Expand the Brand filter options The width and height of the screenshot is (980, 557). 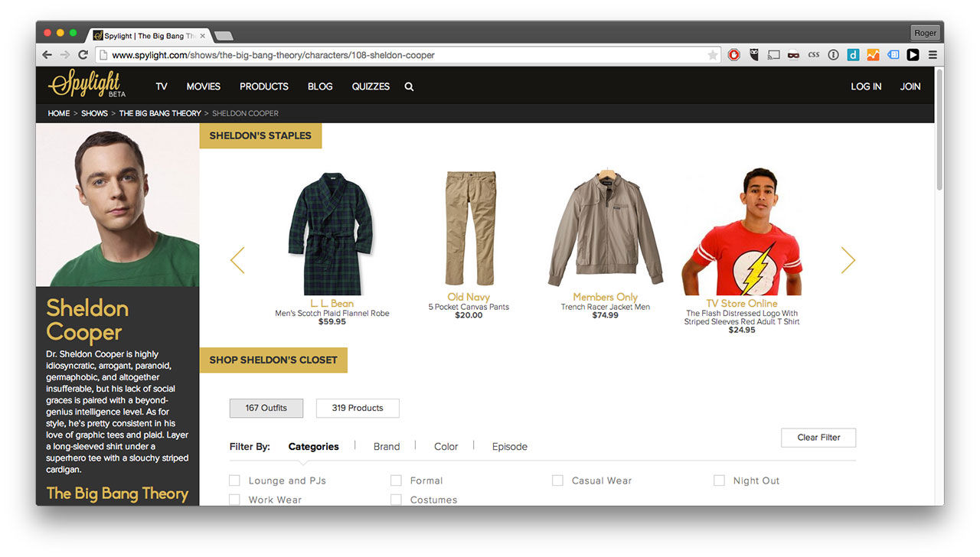click(387, 447)
